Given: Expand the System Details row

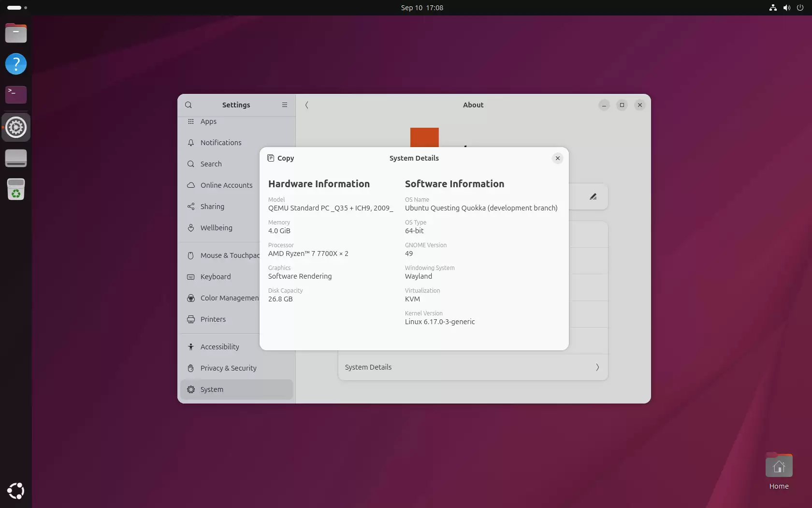Looking at the screenshot, I should click(x=472, y=367).
